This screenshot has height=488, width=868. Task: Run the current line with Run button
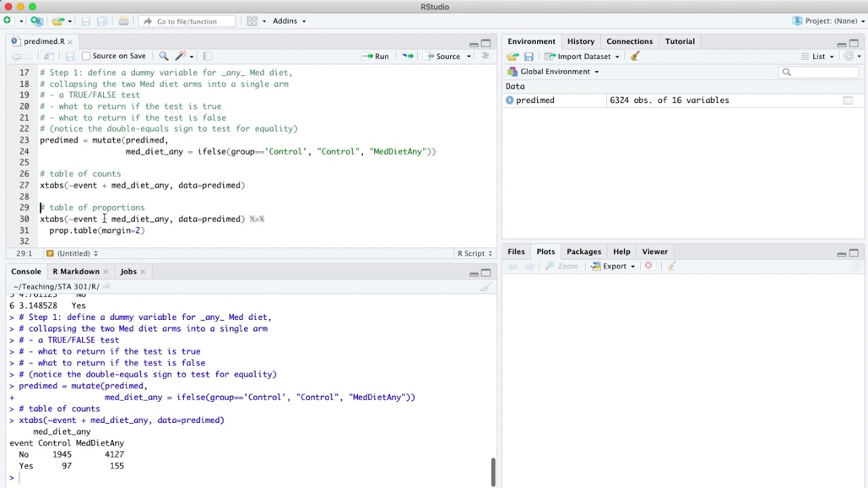point(376,56)
